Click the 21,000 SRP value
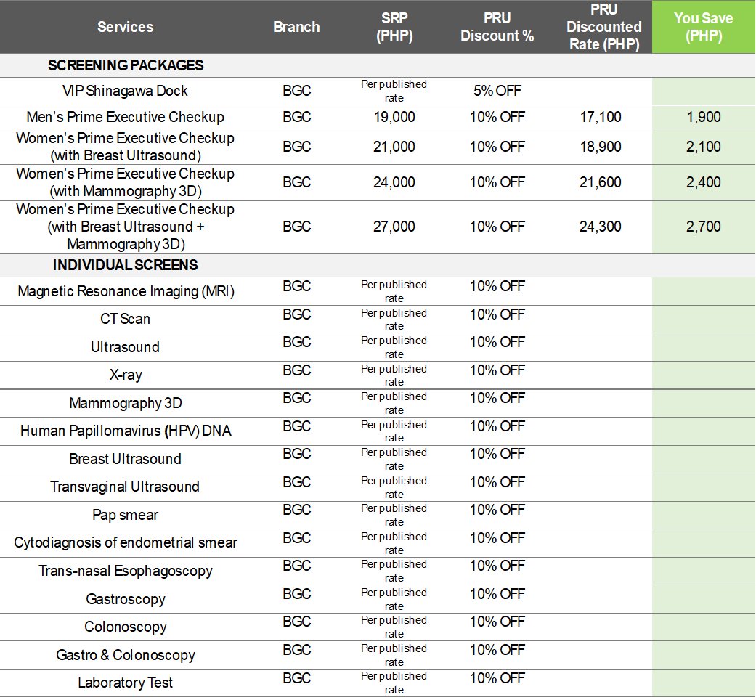The height and width of the screenshot is (700, 756). (394, 147)
